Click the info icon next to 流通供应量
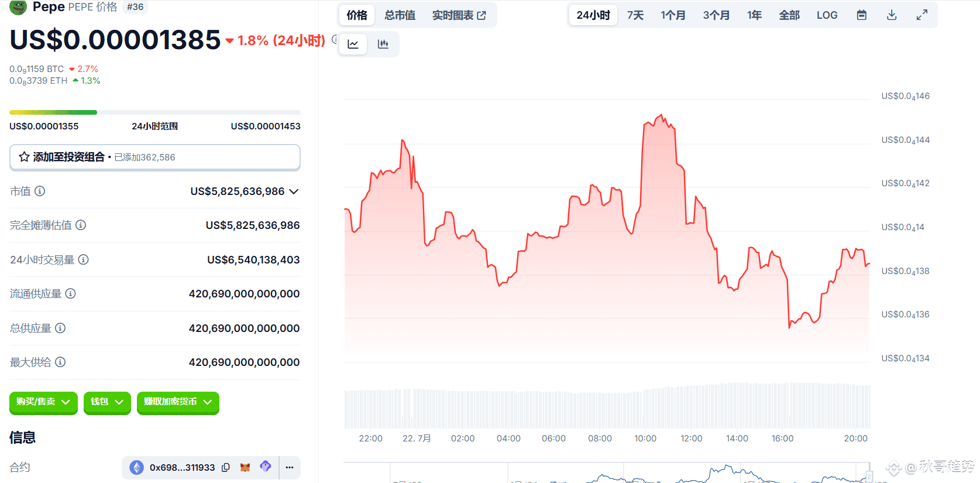The image size is (980, 483). pyautogui.click(x=70, y=293)
